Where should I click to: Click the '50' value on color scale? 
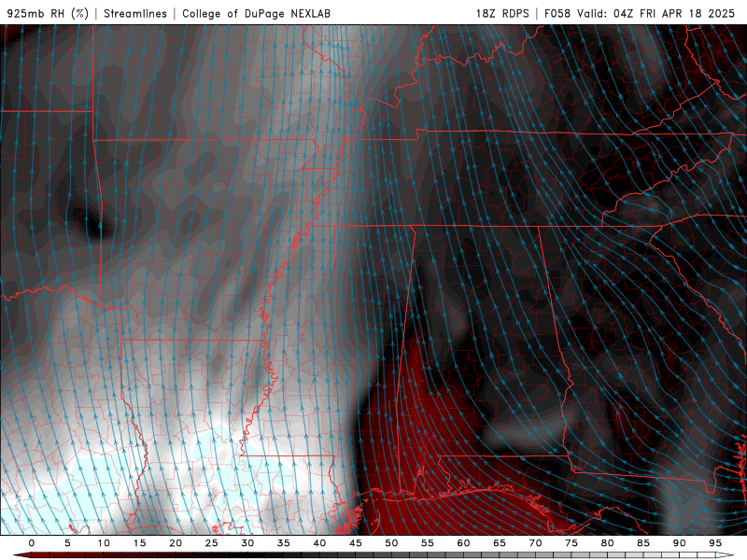tap(391, 543)
